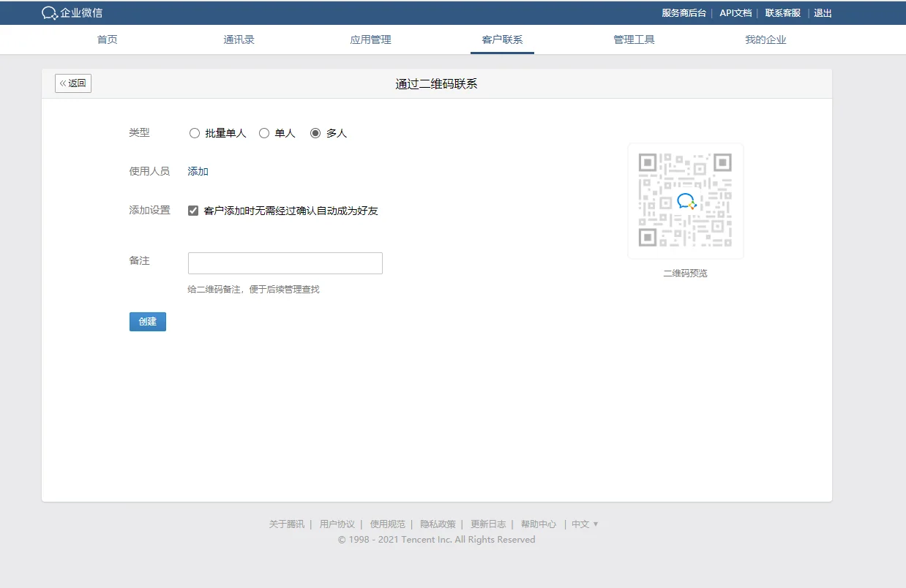Click the 通过二维码联系 page title
Viewport: 906px width, 588px height.
pos(436,84)
